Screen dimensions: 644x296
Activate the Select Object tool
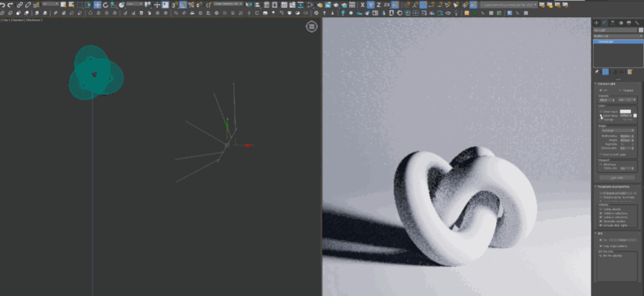[x=63, y=5]
